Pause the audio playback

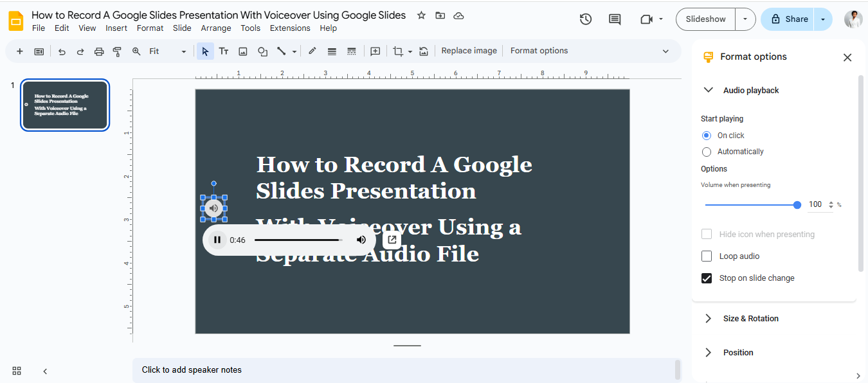point(217,240)
